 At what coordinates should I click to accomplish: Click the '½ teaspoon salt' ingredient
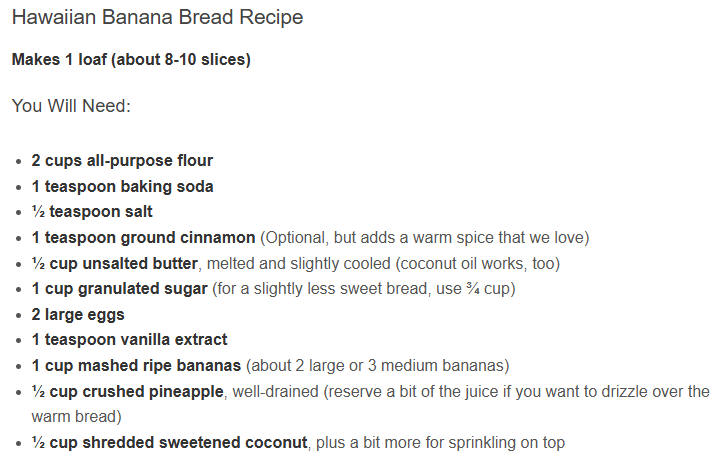[x=92, y=212]
